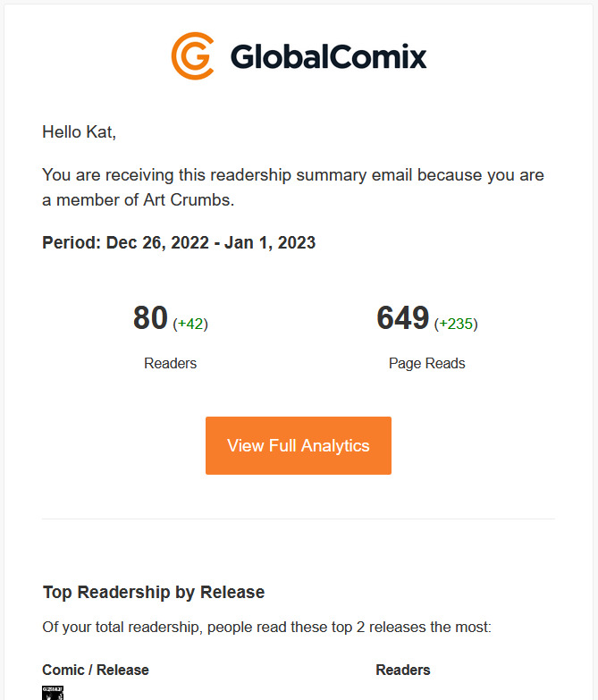Screen dimensions: 598x700
Task: Click the Readers label under 80
Action: (x=170, y=363)
